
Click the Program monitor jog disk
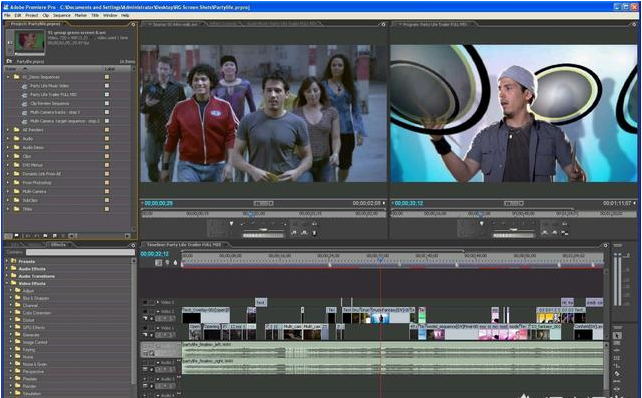pos(513,235)
